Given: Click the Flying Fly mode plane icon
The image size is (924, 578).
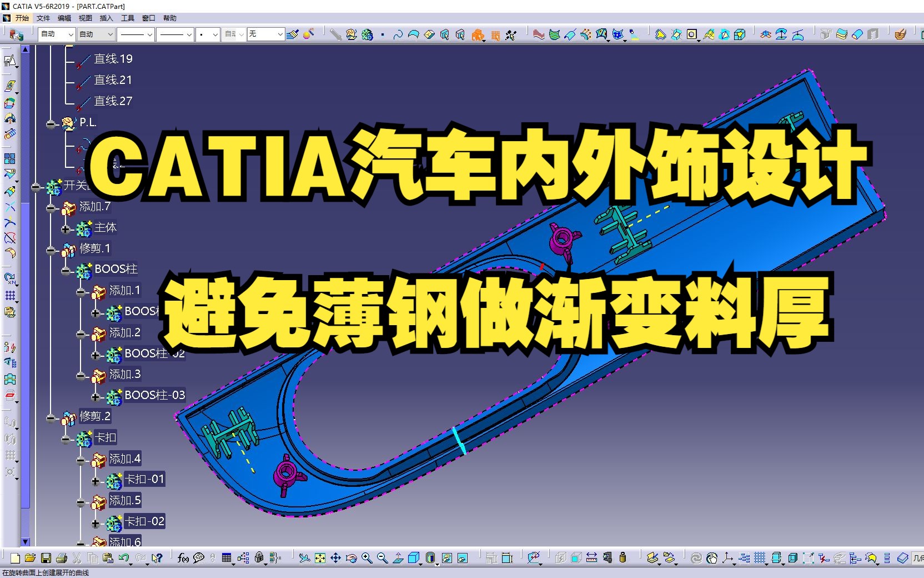Looking at the screenshot, I should click(304, 558).
